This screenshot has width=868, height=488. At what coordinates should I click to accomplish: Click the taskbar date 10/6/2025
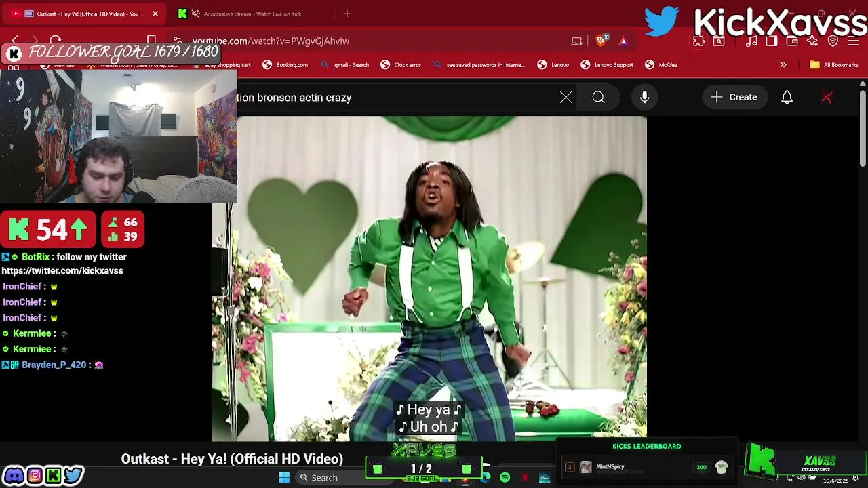835,481
